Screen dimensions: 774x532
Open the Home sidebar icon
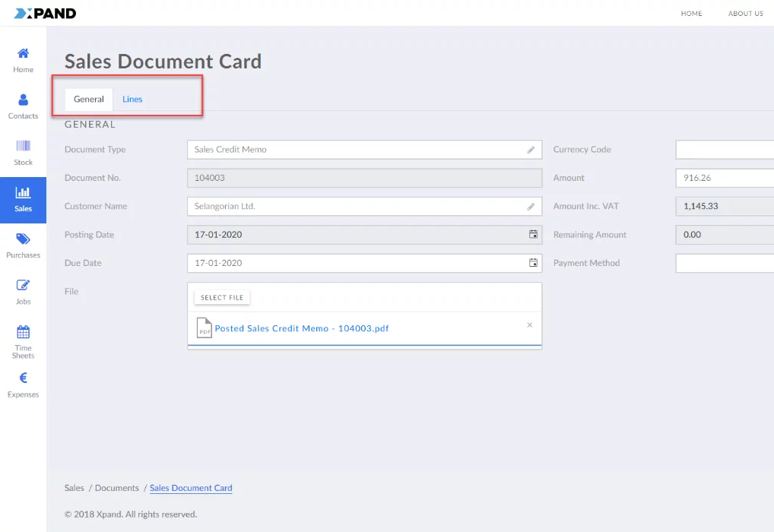[x=23, y=54]
